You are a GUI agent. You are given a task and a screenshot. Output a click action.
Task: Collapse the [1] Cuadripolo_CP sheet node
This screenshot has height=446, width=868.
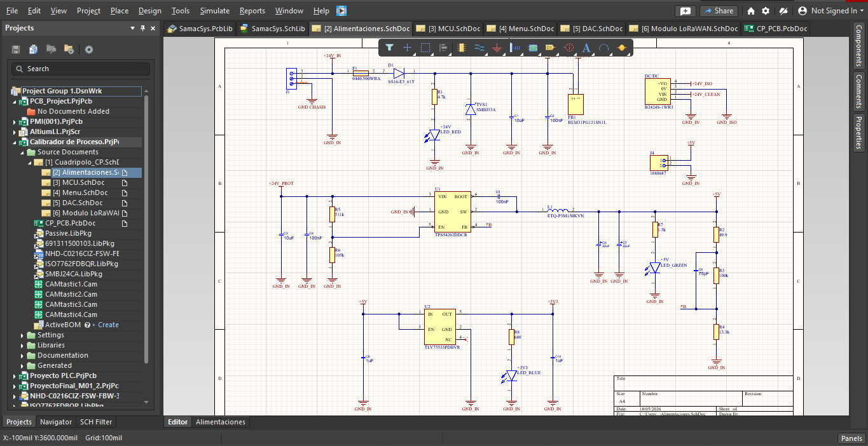[30, 162]
